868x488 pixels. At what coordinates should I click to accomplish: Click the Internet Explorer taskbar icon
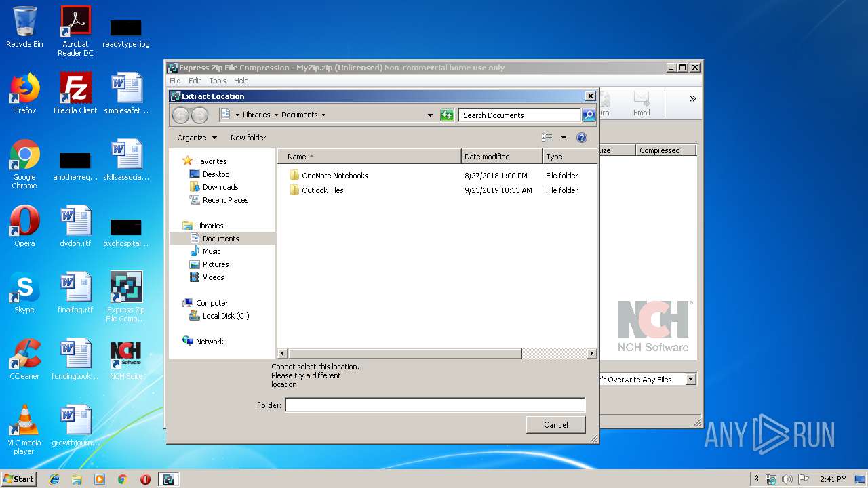pos(54,479)
